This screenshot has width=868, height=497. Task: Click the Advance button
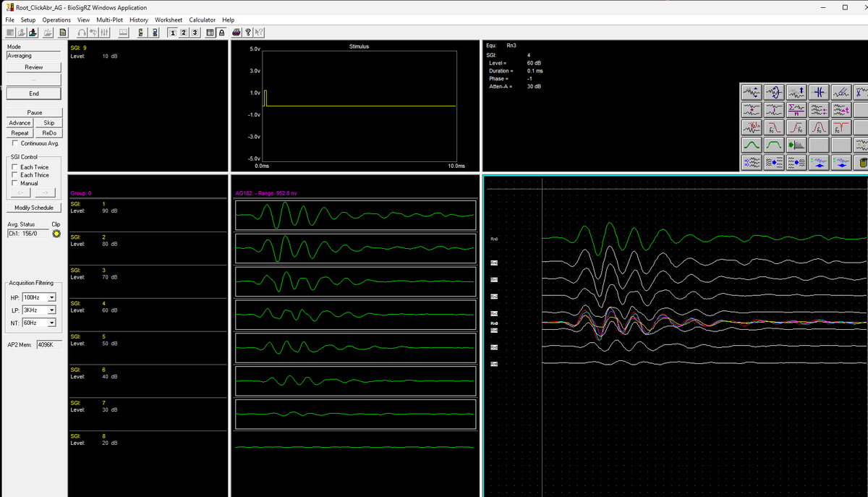tap(20, 123)
